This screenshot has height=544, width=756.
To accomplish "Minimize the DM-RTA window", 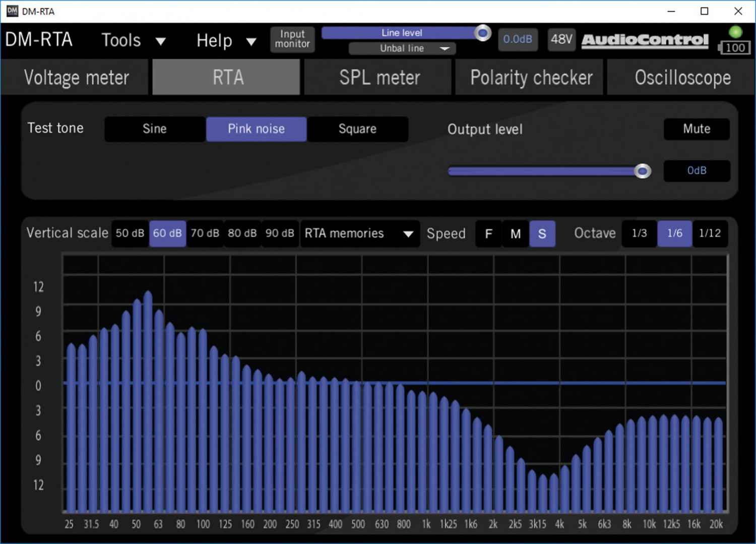I will pos(671,11).
